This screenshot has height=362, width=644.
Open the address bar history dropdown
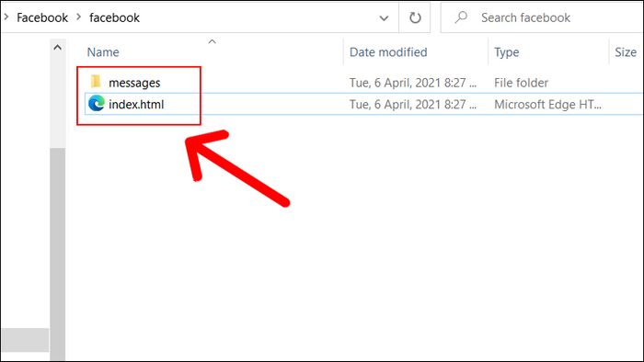pos(384,18)
